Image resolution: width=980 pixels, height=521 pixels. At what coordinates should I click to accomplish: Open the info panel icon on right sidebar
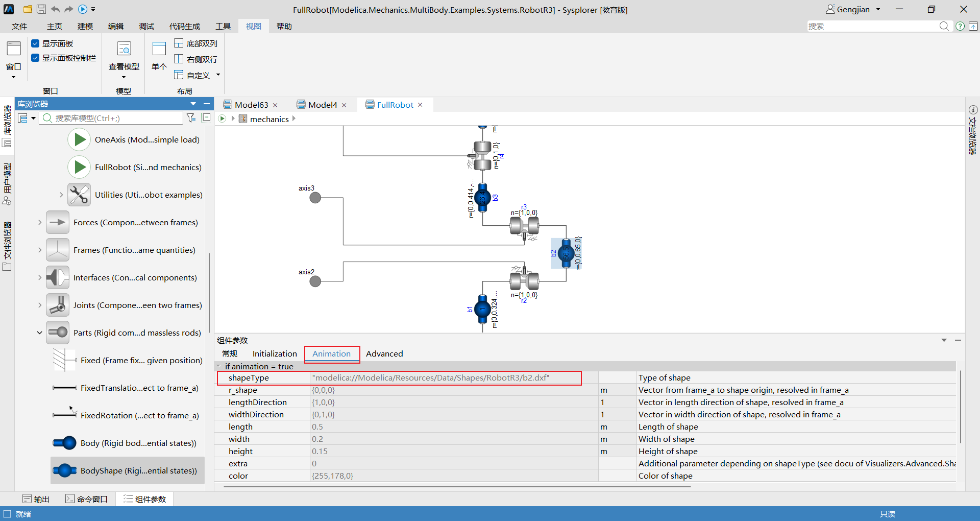[x=973, y=110]
